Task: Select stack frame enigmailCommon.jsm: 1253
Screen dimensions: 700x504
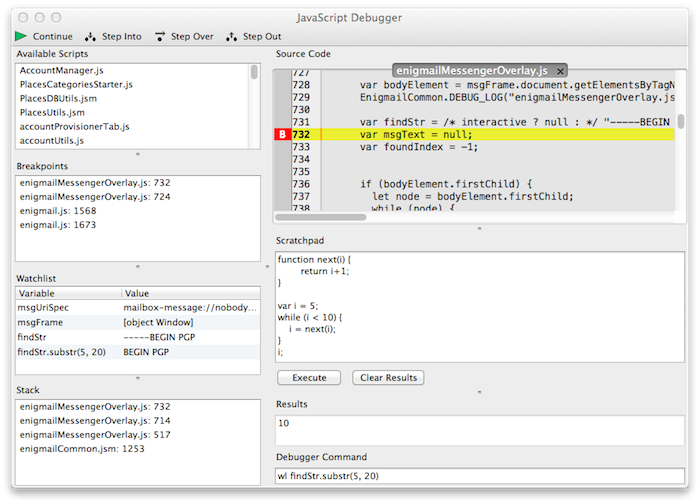Action: pos(82,449)
